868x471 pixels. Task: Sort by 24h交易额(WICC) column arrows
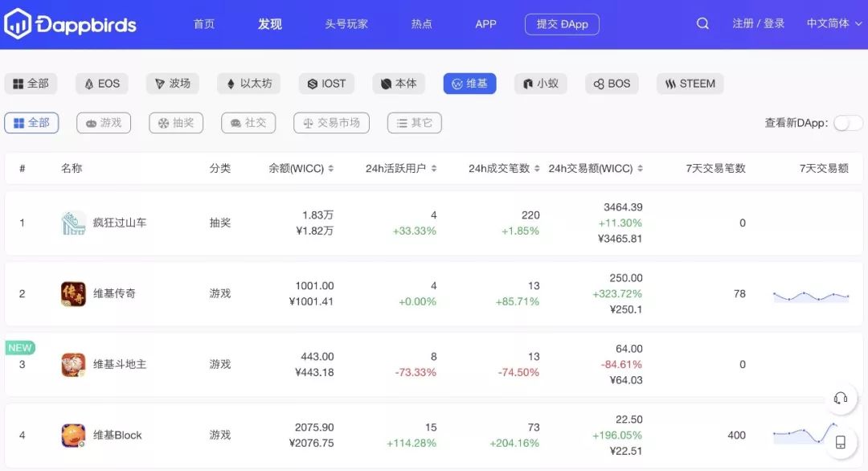click(640, 168)
